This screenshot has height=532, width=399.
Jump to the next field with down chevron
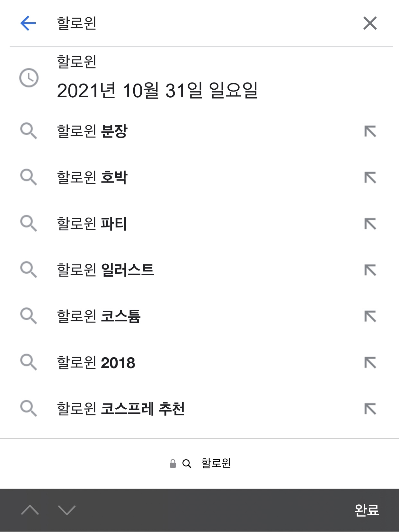point(67,510)
